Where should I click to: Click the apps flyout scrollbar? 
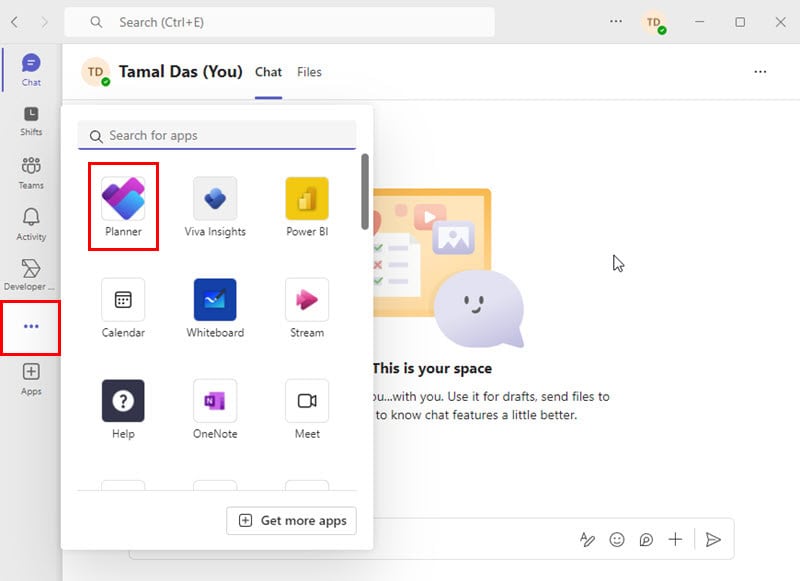point(365,191)
